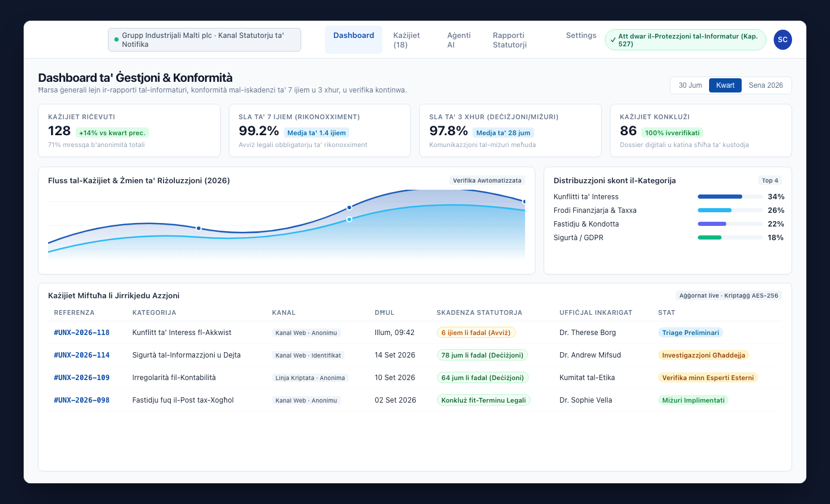Click the Frodi Finanzjarja & Taxxa progress bar
The height and width of the screenshot is (504, 830).
tap(730, 210)
